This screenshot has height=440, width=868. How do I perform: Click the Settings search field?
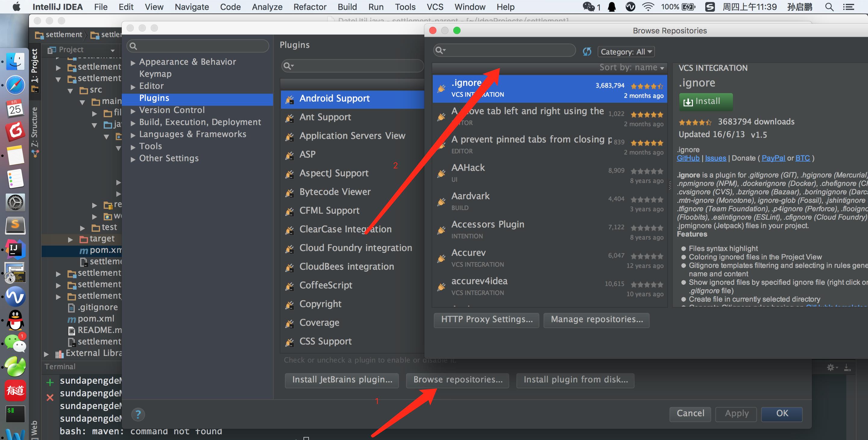coord(198,46)
